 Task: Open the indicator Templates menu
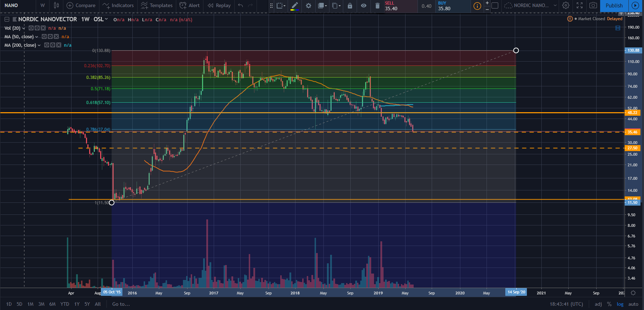point(156,5)
